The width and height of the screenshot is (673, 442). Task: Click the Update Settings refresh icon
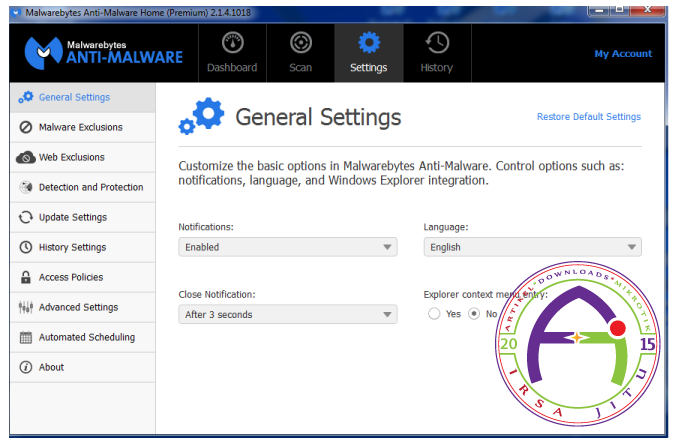26,218
